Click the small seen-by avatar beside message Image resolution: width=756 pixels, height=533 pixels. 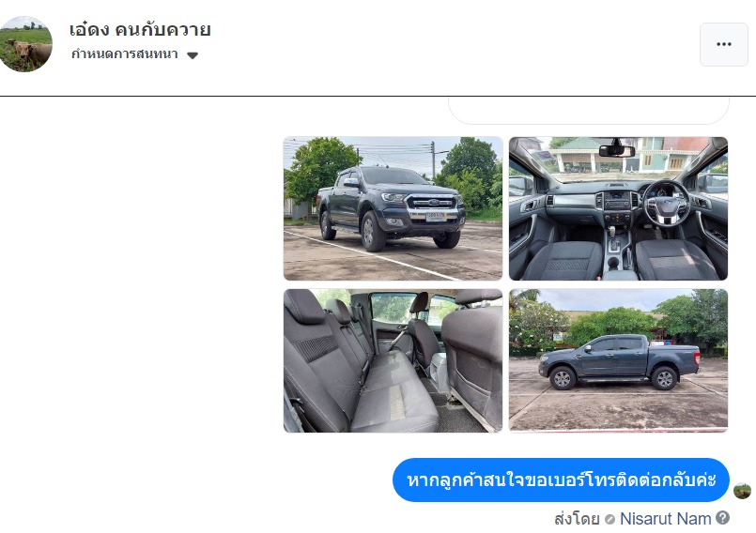coord(742,492)
